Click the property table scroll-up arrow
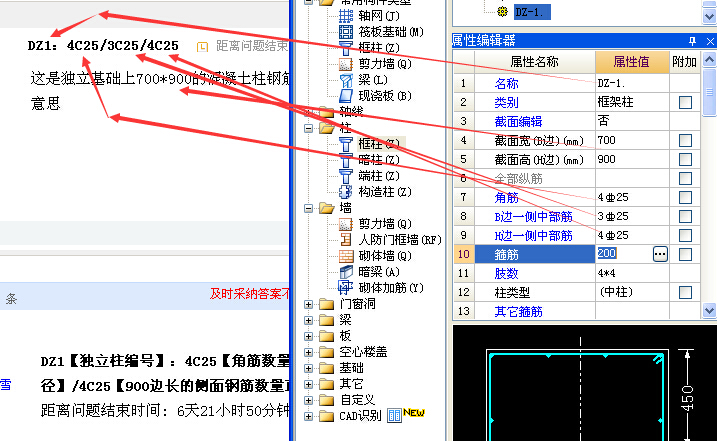The image size is (717, 441). (709, 59)
